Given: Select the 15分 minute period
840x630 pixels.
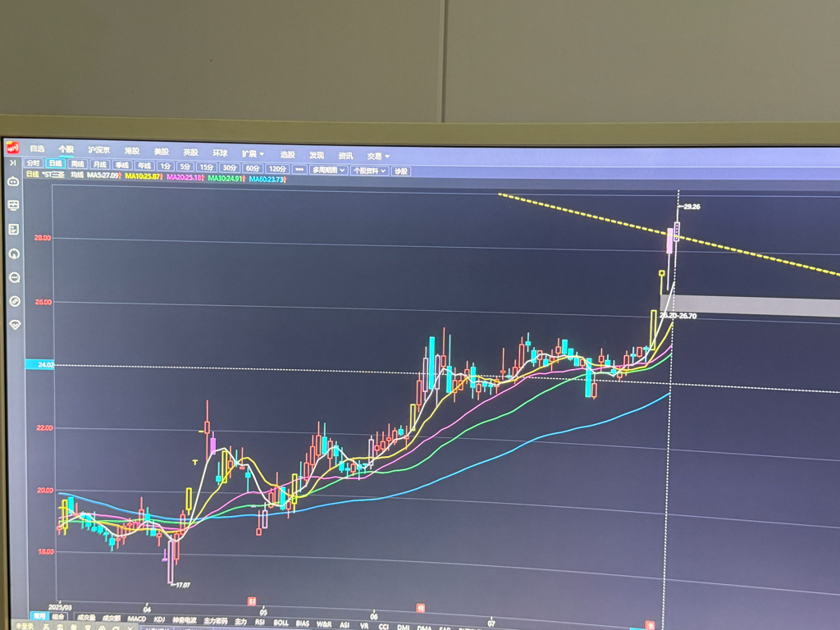Looking at the screenshot, I should click(x=207, y=167).
